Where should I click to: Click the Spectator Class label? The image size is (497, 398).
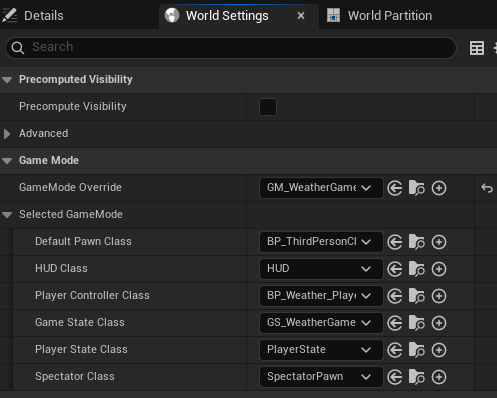pyautogui.click(x=75, y=376)
